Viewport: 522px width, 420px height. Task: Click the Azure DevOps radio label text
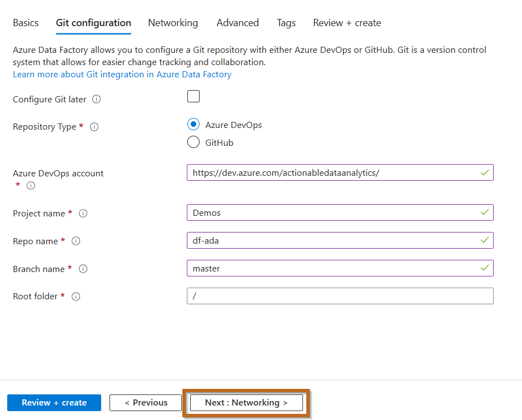(233, 125)
